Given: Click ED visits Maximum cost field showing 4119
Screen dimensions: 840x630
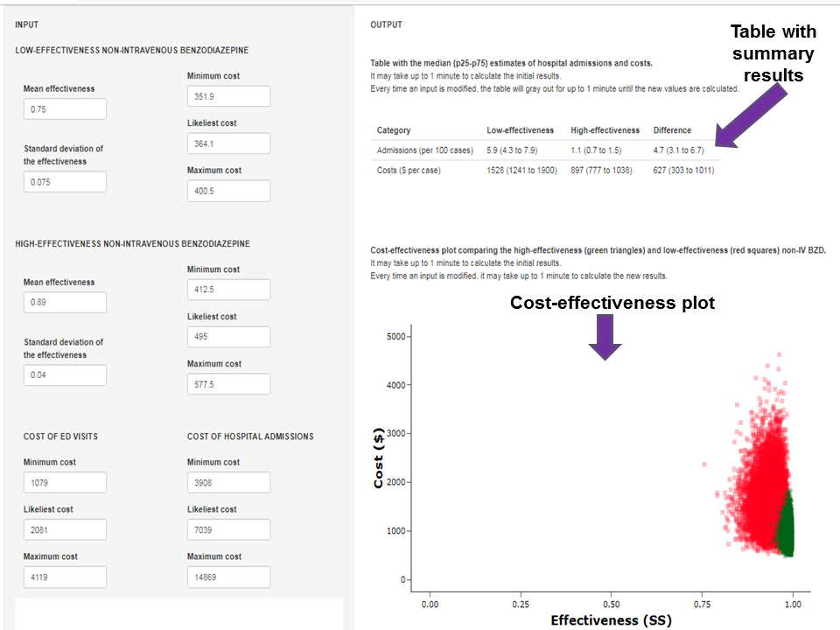Looking at the screenshot, I should pos(66,577).
